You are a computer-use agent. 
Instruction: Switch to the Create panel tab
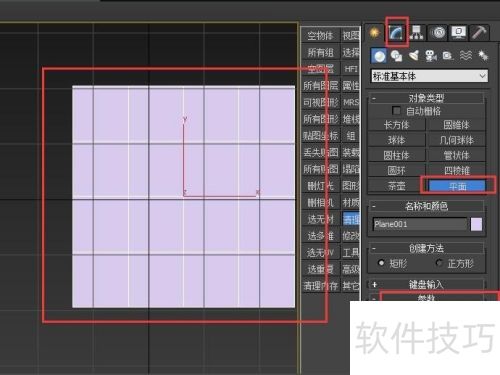coord(375,33)
